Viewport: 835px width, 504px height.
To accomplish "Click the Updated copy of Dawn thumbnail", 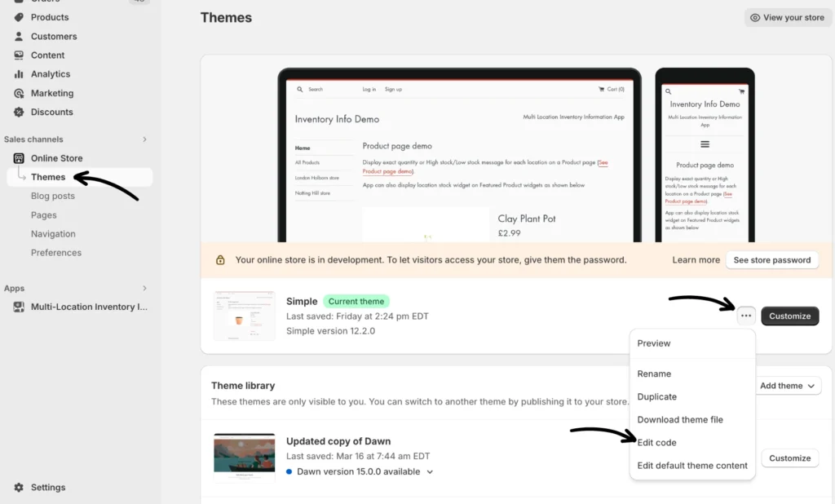I will (x=244, y=453).
